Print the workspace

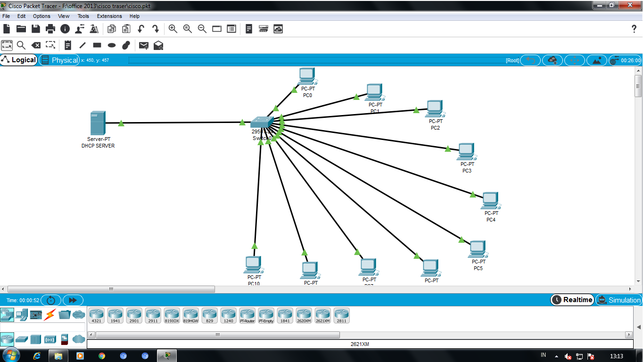(50, 29)
